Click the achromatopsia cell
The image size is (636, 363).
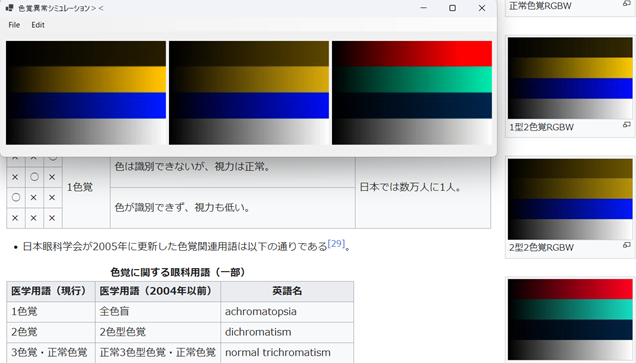287,312
